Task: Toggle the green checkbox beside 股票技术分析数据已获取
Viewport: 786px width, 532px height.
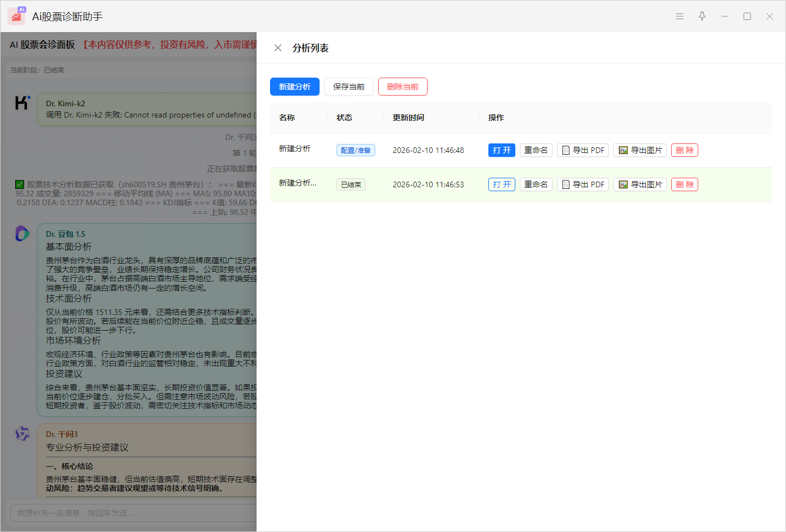Action: coord(20,184)
